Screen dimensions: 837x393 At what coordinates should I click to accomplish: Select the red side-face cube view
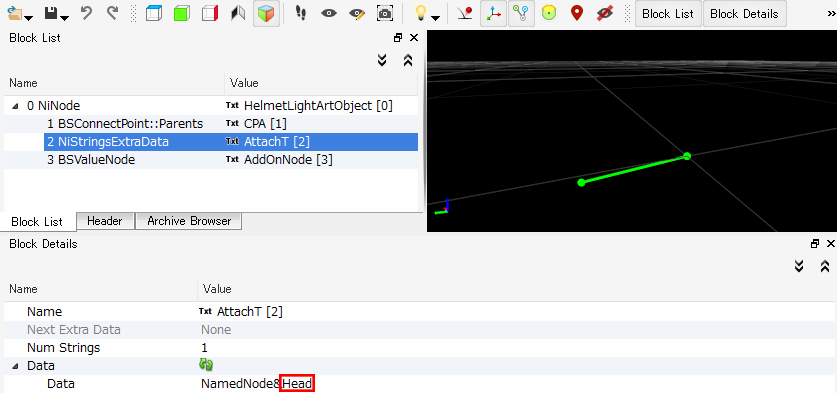(x=210, y=13)
